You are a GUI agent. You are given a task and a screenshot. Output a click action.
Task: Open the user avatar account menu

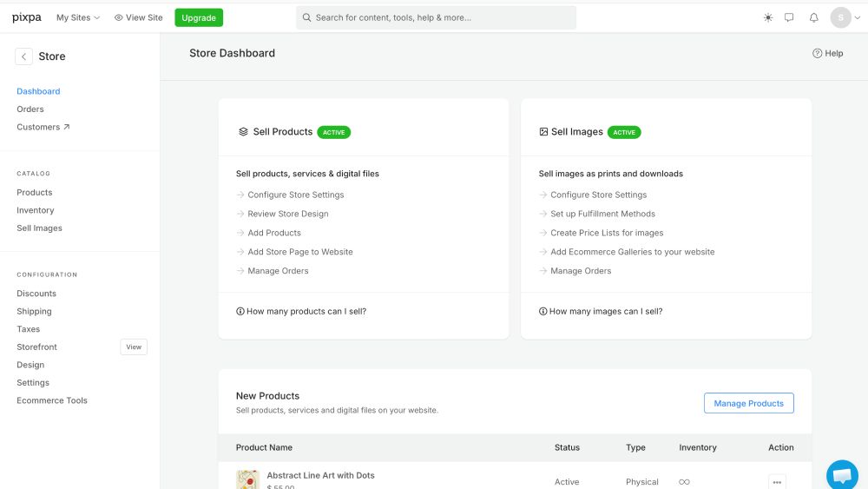click(845, 17)
